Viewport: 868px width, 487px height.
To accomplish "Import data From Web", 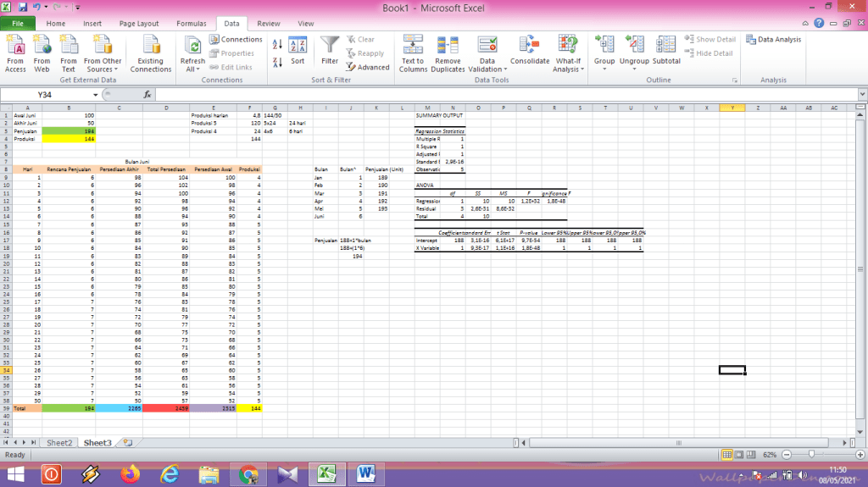I will [x=42, y=53].
